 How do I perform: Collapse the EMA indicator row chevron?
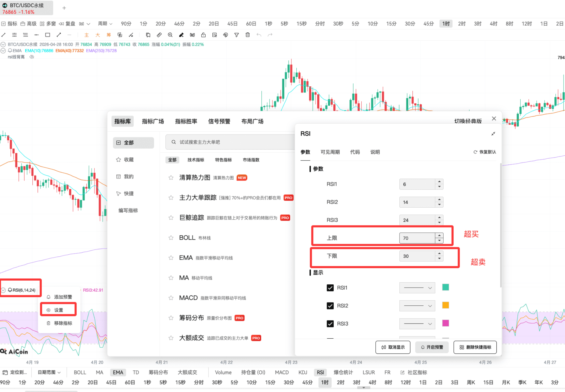point(4,50)
